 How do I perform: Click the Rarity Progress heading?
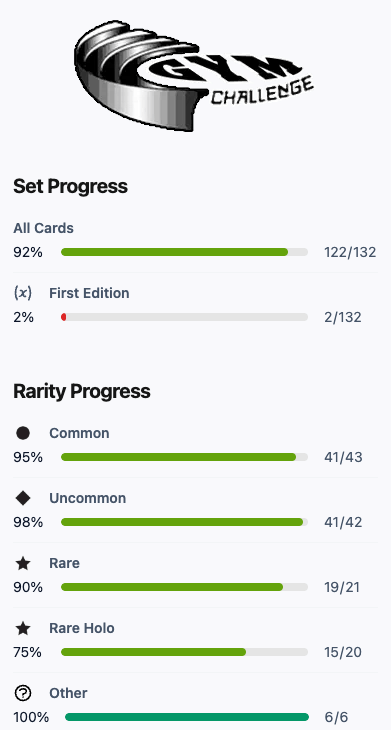[x=82, y=392]
